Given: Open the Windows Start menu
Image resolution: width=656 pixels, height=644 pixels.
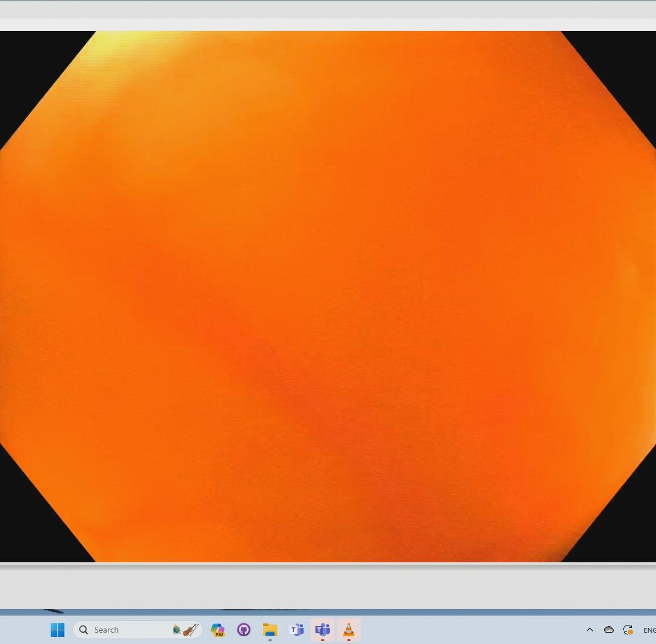Looking at the screenshot, I should [x=57, y=629].
